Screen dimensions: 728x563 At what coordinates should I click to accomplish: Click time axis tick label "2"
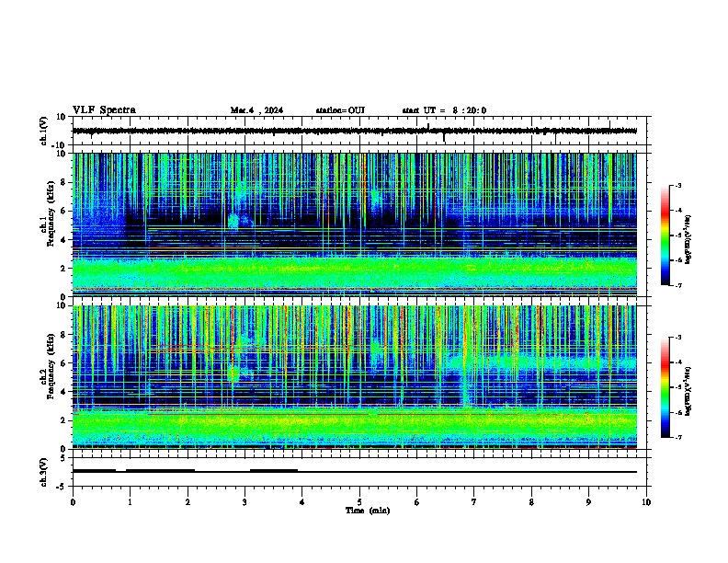click(188, 502)
